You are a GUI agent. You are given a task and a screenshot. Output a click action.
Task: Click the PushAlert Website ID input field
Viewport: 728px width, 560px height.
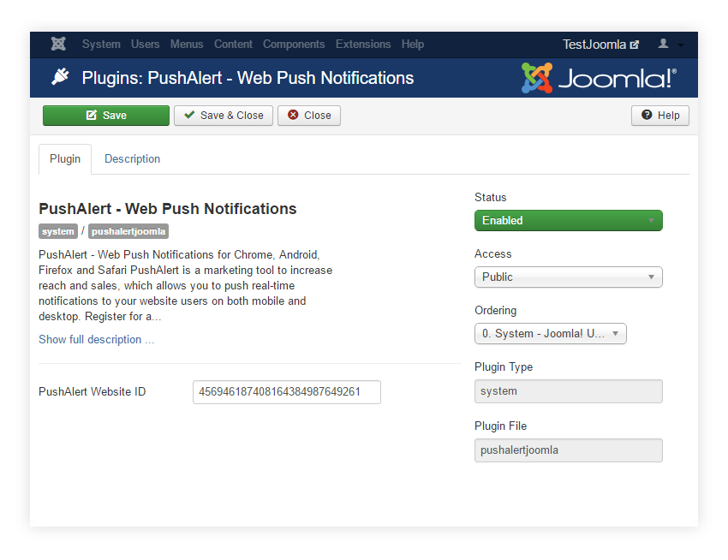tap(287, 392)
